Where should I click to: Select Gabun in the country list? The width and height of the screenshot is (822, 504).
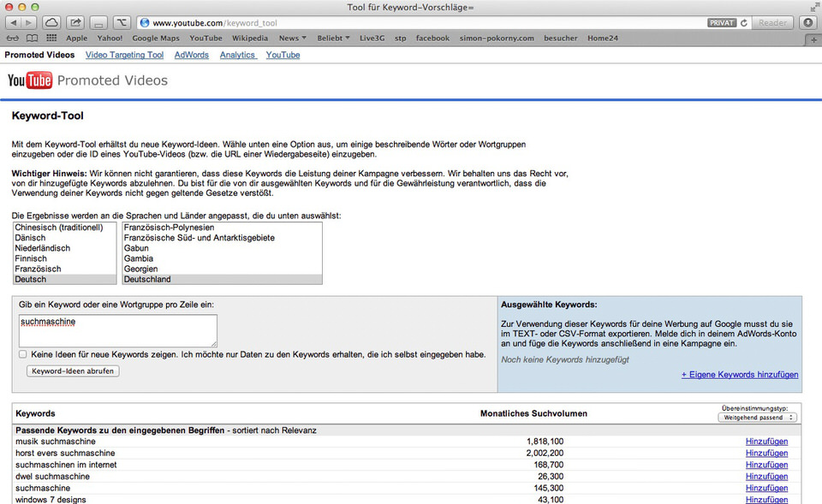223,248
